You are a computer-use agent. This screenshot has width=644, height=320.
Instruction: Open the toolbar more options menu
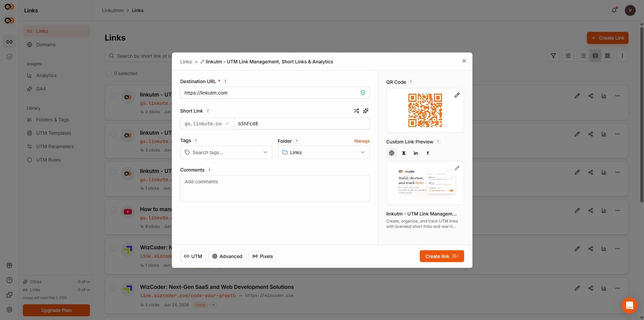pyautogui.click(x=623, y=56)
